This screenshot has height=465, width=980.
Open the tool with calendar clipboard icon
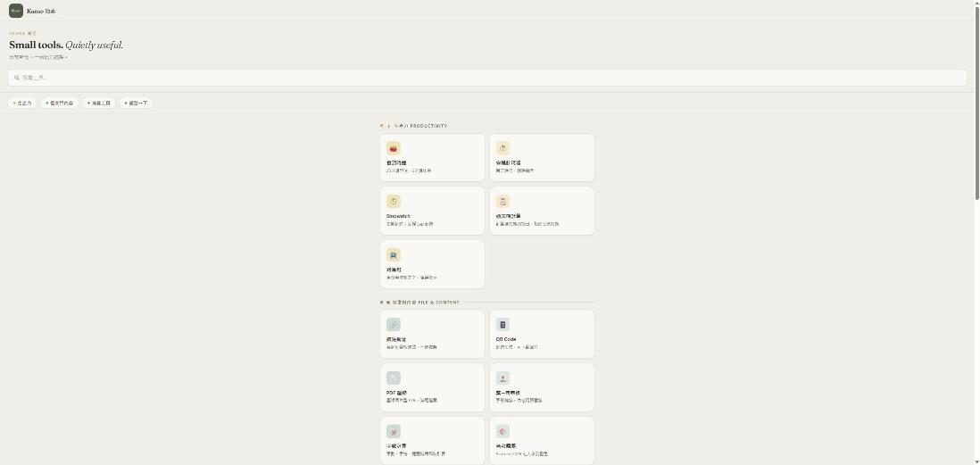pos(542,211)
